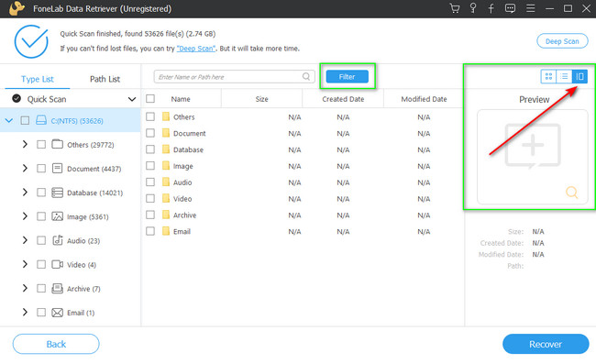Click the Others folder icon in file list
The height and width of the screenshot is (364, 596).
[x=166, y=116]
